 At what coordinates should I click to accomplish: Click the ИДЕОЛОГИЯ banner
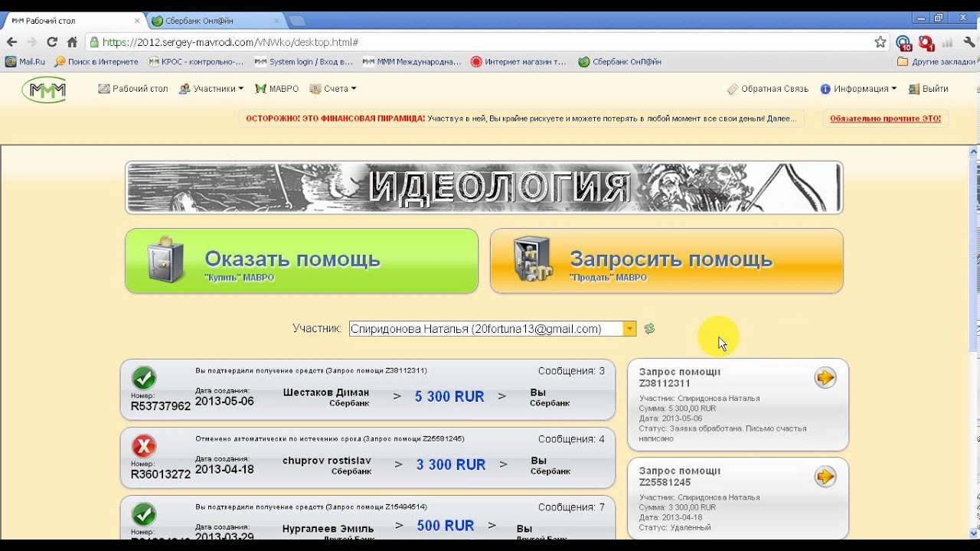(x=484, y=187)
